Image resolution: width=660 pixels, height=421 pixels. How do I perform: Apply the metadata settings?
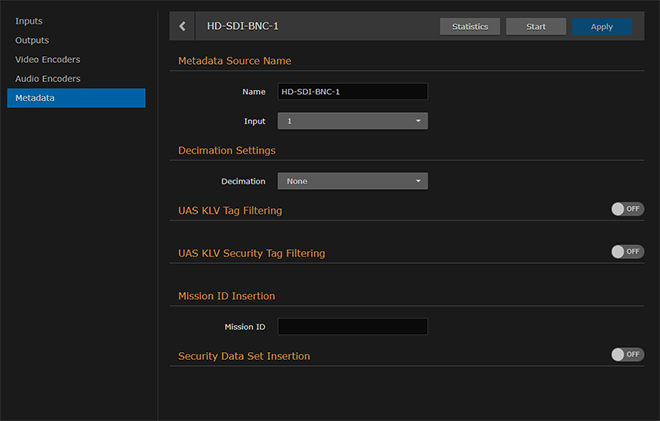602,27
